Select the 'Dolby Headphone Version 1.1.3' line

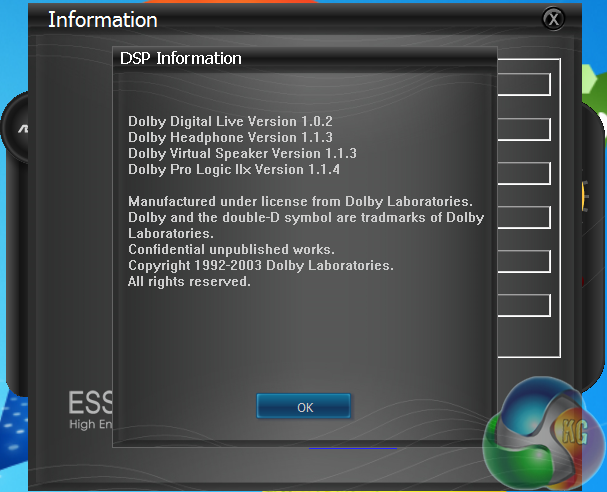pyautogui.click(x=230, y=137)
